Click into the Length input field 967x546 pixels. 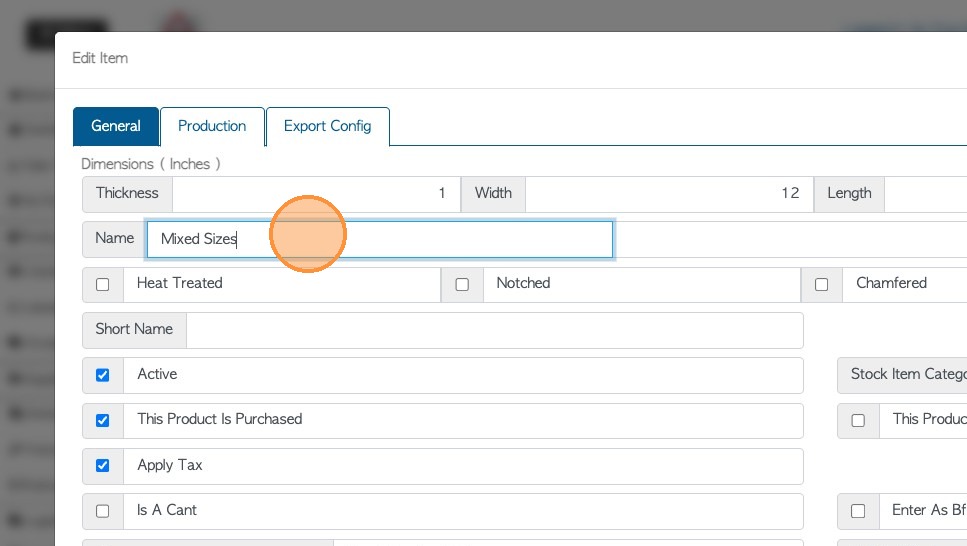(x=925, y=193)
